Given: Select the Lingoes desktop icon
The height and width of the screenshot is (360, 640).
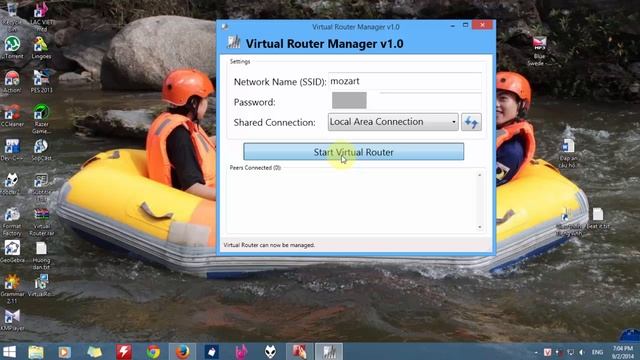Looking at the screenshot, I should [41, 48].
